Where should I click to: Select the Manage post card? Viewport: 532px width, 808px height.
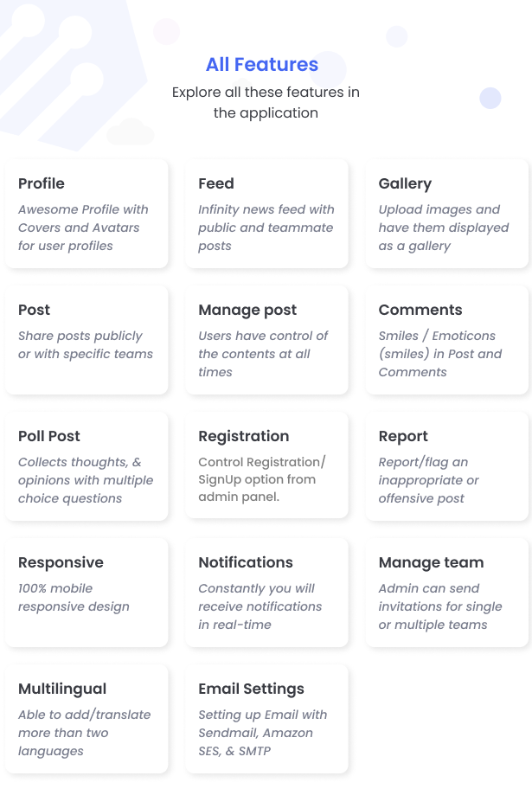[x=266, y=340]
